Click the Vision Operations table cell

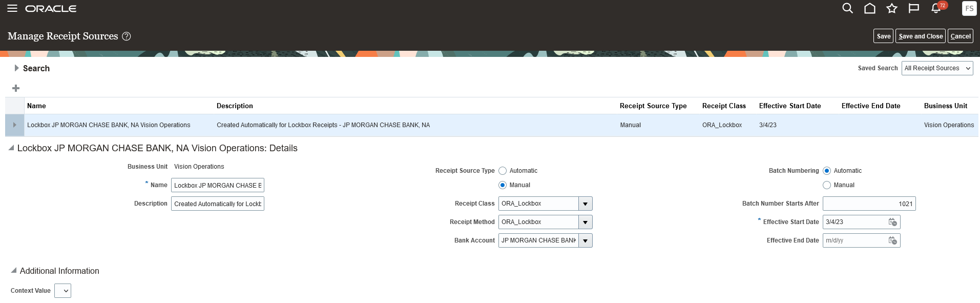[x=949, y=125]
